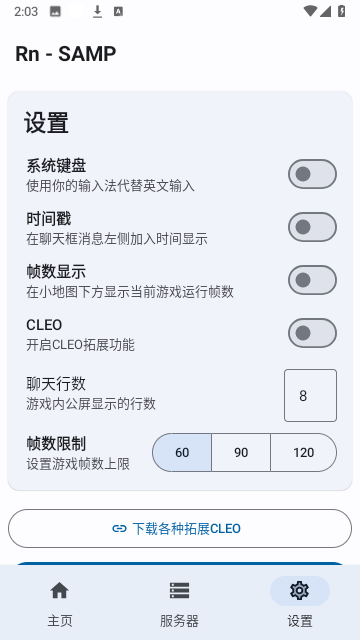Click the partially visible blue button below
Image resolution: width=360 pixels, height=640 pixels.
[180, 563]
